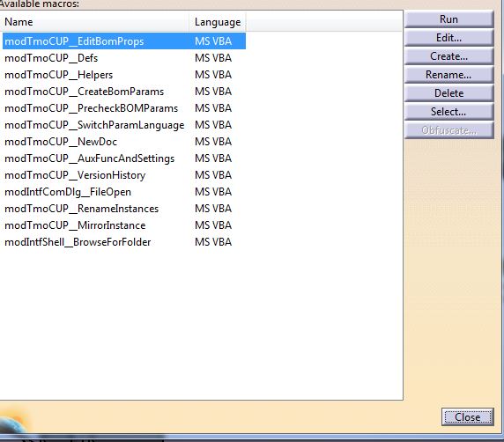Select modIntfComDlg__FileOpen macro
This screenshot has height=442, width=504.
[x=124, y=192]
